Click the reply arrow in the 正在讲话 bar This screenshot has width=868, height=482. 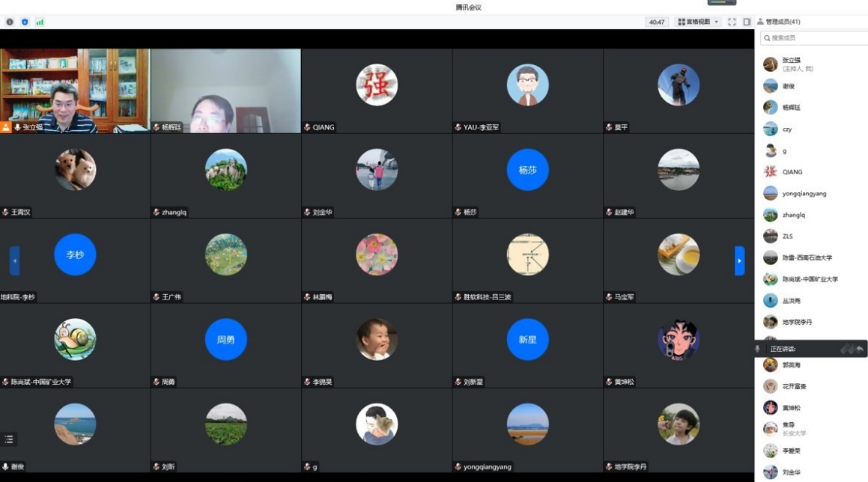pyautogui.click(x=860, y=349)
